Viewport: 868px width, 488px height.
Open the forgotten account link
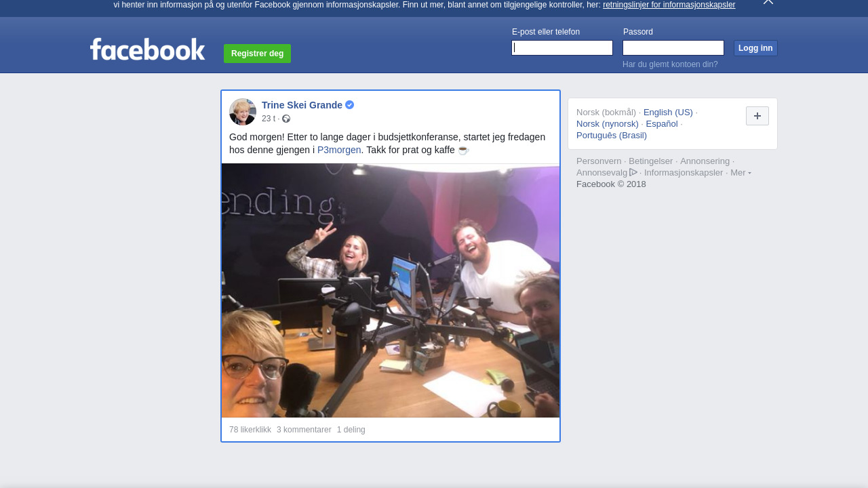pyautogui.click(x=670, y=64)
